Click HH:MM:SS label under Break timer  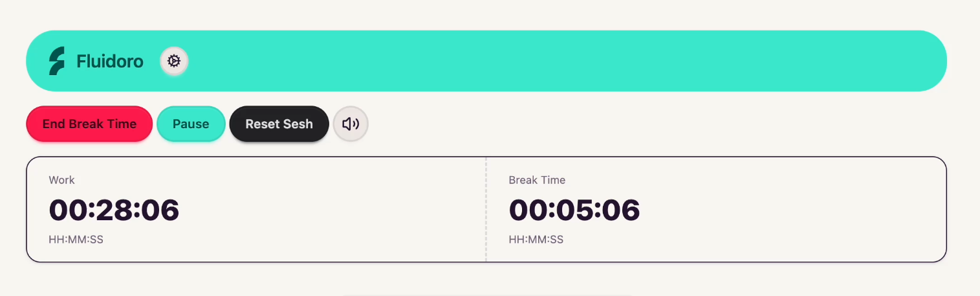tap(536, 240)
